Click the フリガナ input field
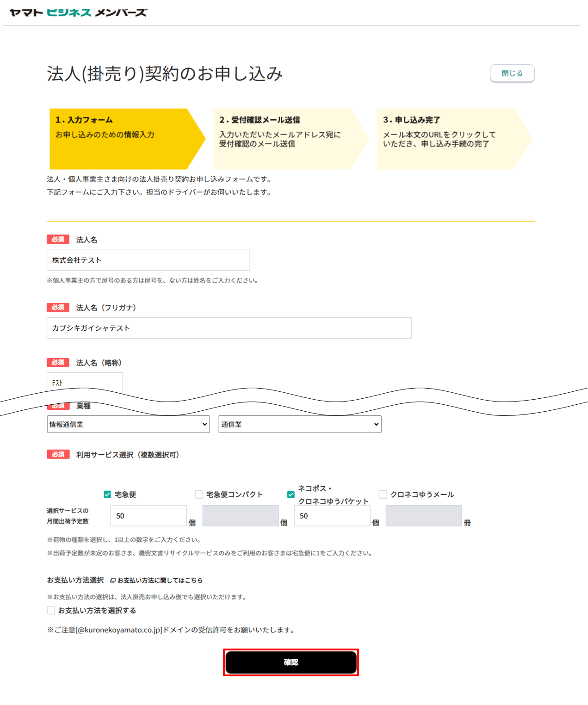 point(229,328)
